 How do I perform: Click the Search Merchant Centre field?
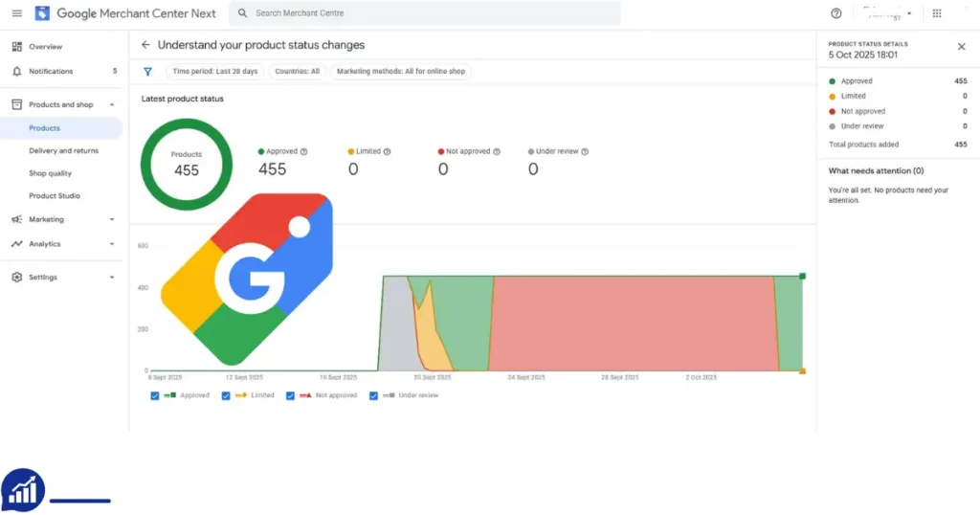coord(425,13)
